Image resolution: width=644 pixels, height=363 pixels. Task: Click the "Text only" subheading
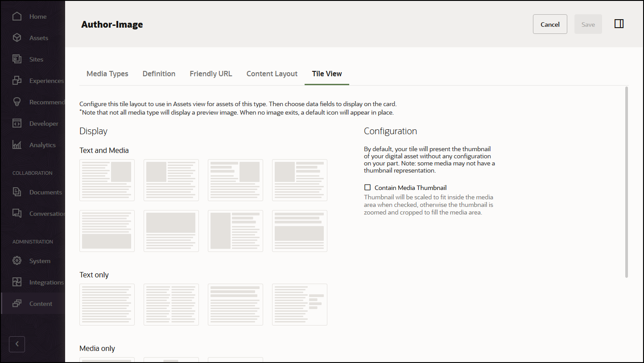(x=94, y=275)
